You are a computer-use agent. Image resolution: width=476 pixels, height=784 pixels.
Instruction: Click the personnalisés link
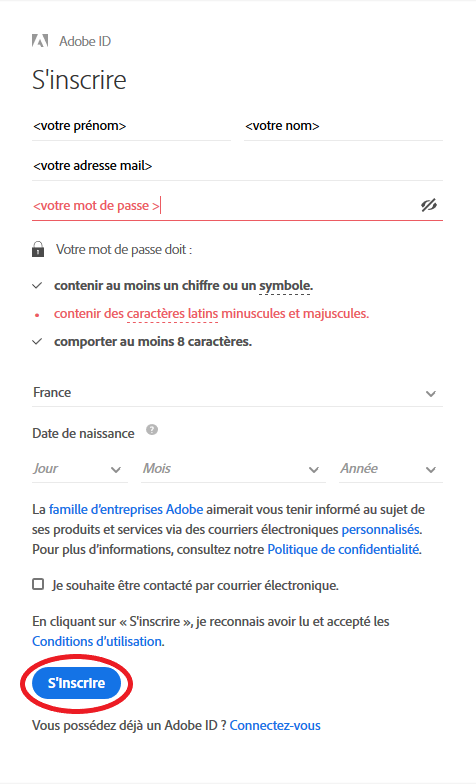coord(380,529)
